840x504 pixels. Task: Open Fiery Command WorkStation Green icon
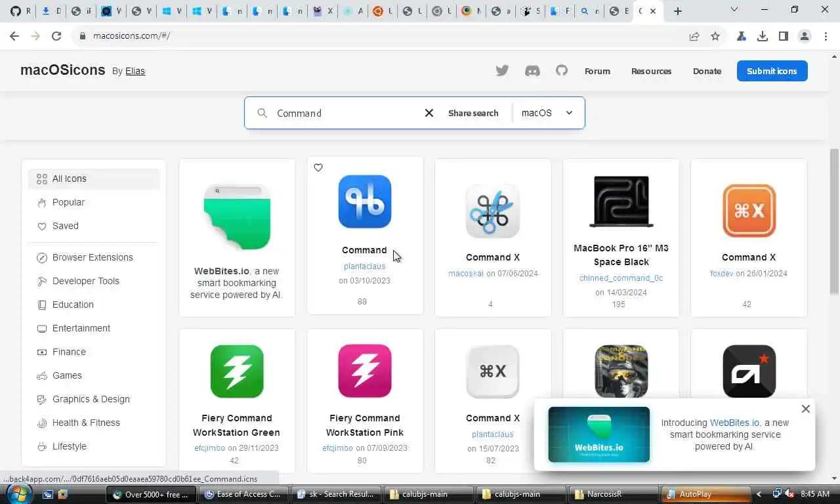coord(237,371)
